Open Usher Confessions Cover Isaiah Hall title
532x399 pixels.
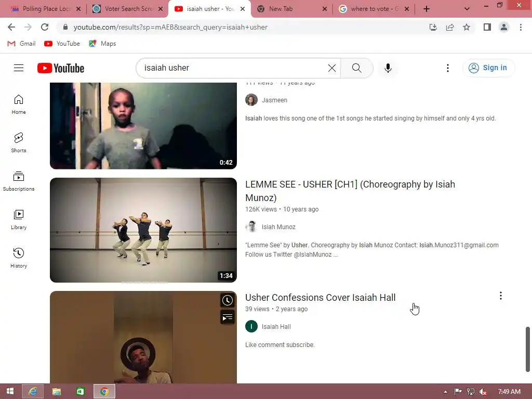coord(320,298)
